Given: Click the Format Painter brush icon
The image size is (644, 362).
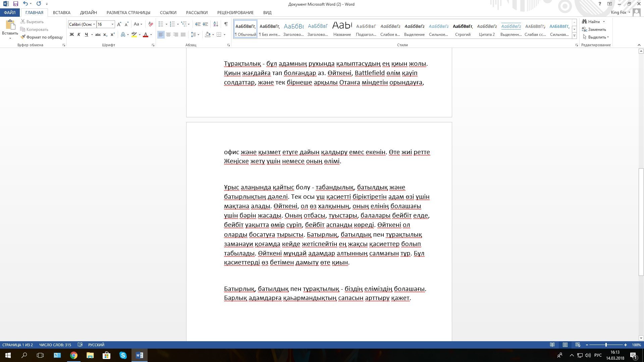Looking at the screenshot, I should pos(23,37).
